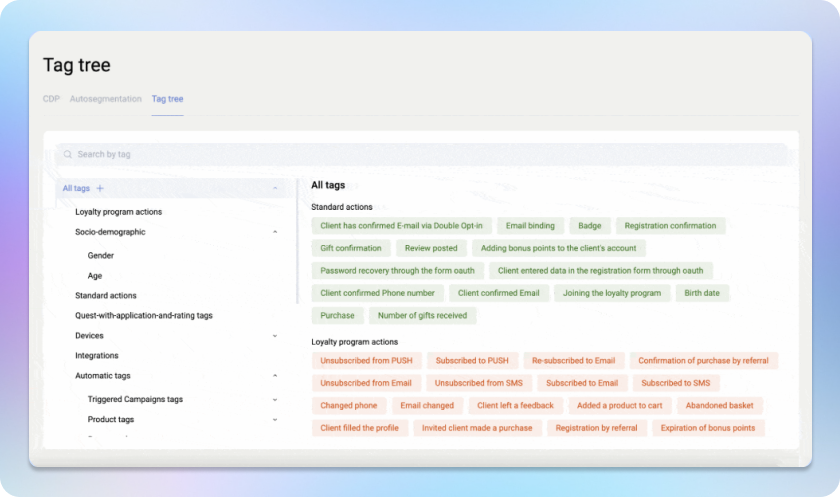Collapse the All tags tree root
The image size is (840, 497).
click(275, 188)
